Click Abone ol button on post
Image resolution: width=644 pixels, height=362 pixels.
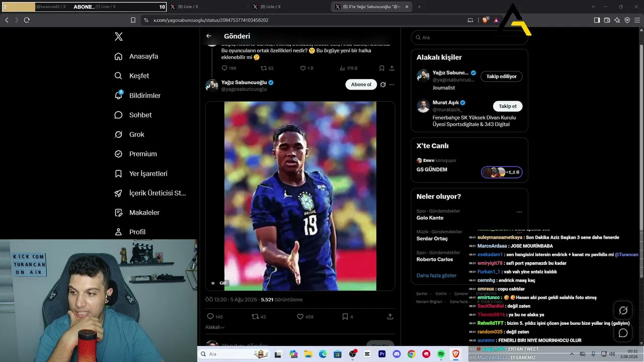coord(361,84)
